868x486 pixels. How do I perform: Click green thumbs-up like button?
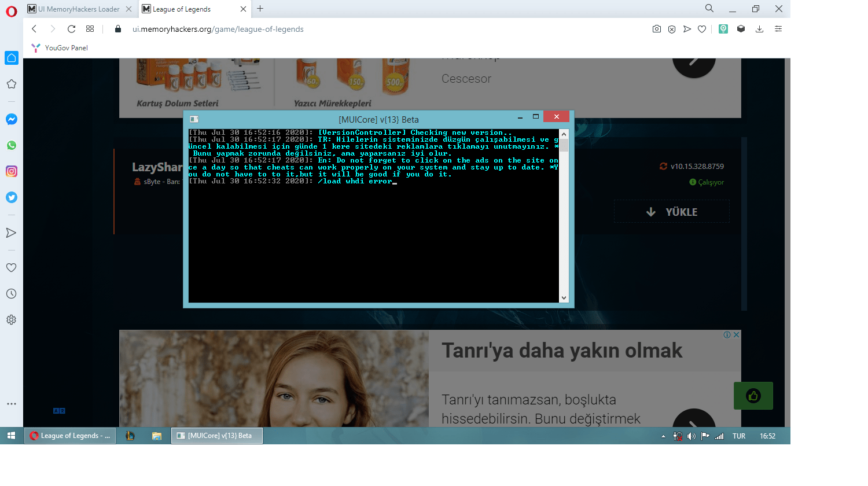click(x=753, y=396)
